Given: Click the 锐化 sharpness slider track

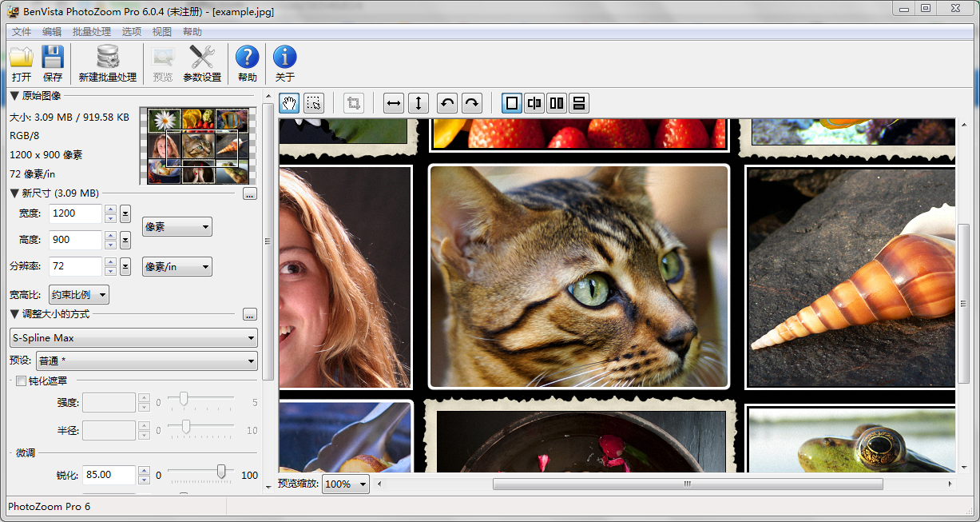Looking at the screenshot, I should pos(200,472).
